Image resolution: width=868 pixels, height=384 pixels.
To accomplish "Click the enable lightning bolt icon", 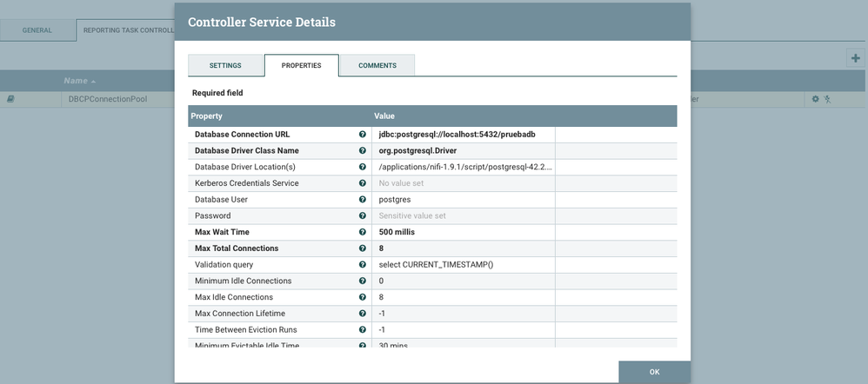I will [828, 99].
